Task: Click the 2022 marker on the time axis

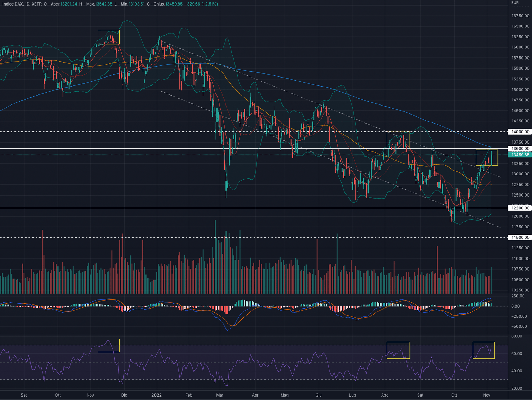Action: pyautogui.click(x=156, y=395)
